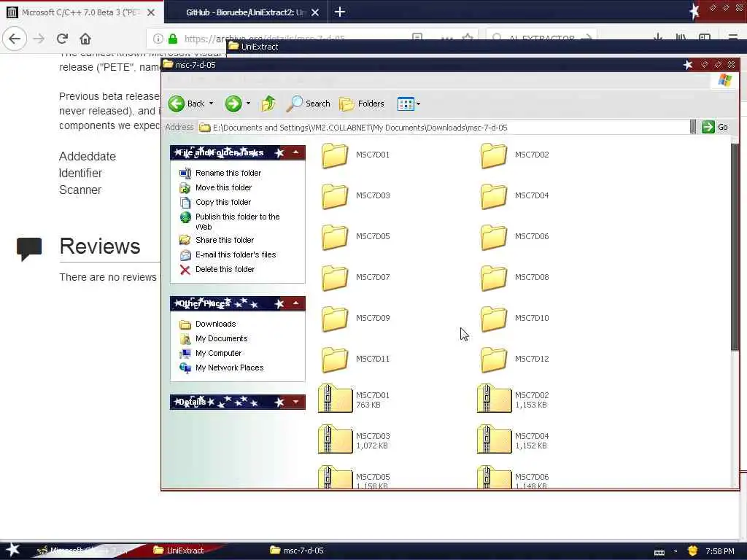Image resolution: width=747 pixels, height=560 pixels.
Task: Click the taskbar clock 7:58 PM
Action: tap(719, 551)
